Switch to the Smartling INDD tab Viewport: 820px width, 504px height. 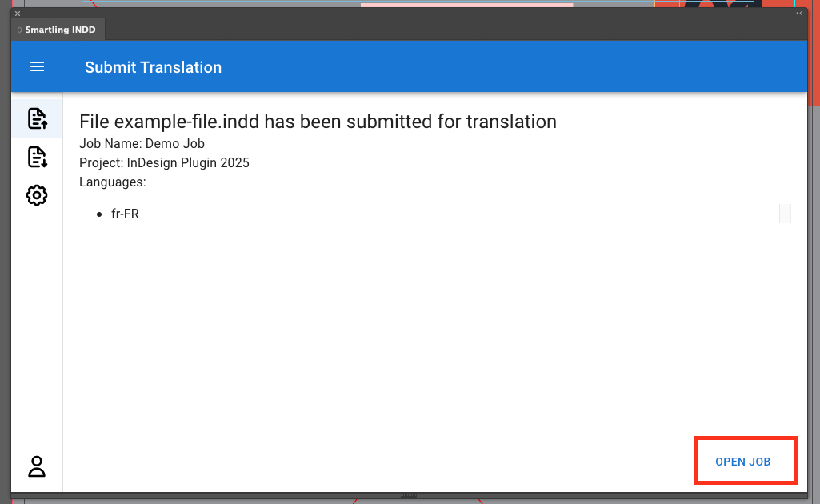click(60, 30)
